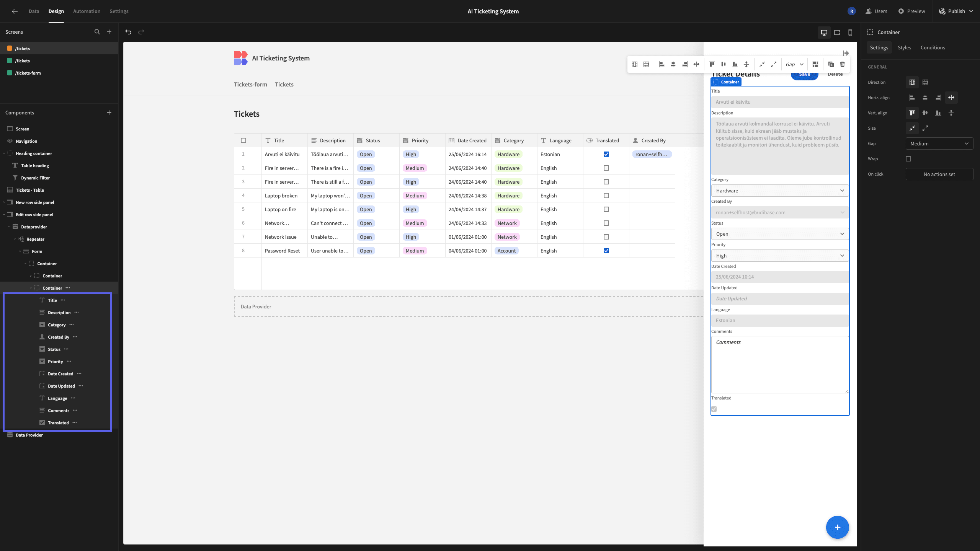The height and width of the screenshot is (551, 980).
Task: Set Horiz. align to stretch
Action: tap(951, 98)
